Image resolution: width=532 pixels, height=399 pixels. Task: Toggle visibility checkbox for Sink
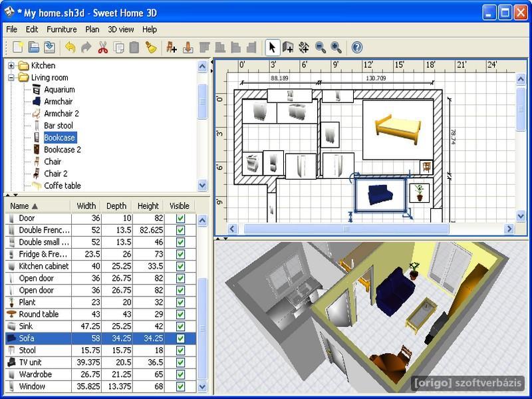[180, 327]
